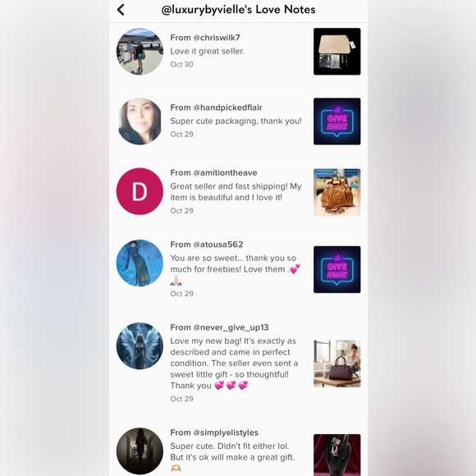
Task: Open the From @handpickedflair username link
Action: (216, 108)
